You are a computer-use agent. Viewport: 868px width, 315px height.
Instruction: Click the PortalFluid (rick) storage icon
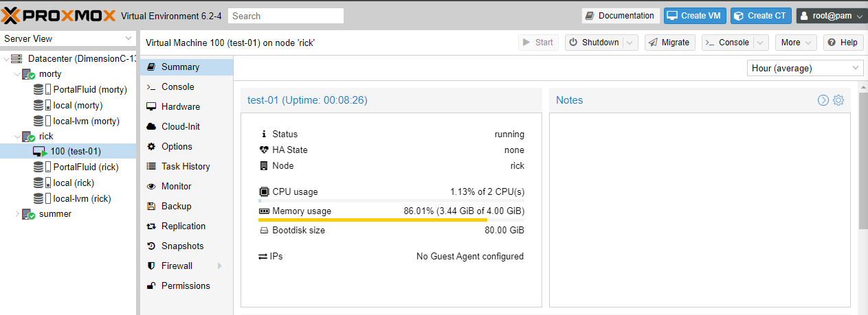coord(39,167)
